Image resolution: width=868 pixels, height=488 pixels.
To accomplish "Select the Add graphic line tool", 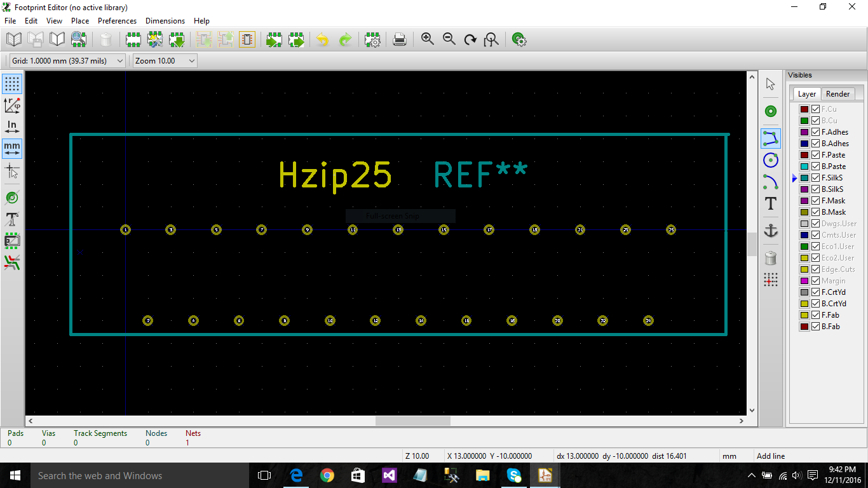I will point(771,138).
